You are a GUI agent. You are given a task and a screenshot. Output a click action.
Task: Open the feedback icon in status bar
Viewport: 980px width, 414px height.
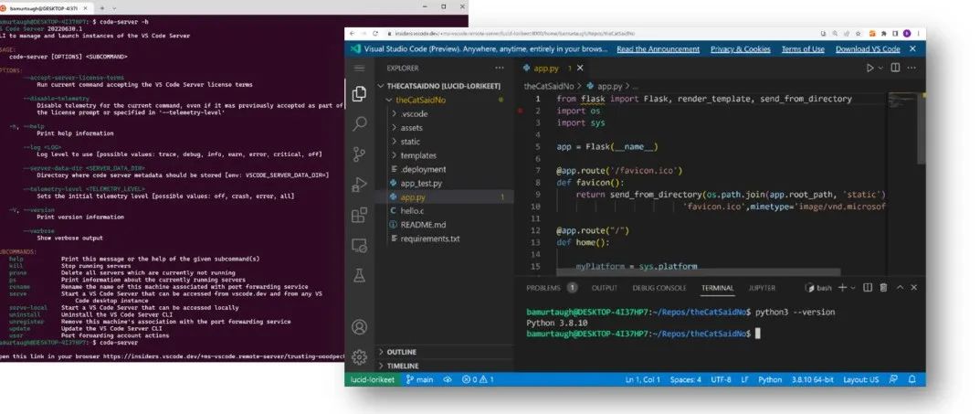(894, 379)
